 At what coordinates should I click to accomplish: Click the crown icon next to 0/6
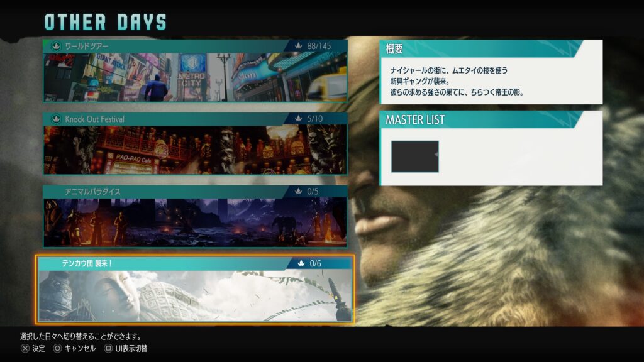point(301,263)
